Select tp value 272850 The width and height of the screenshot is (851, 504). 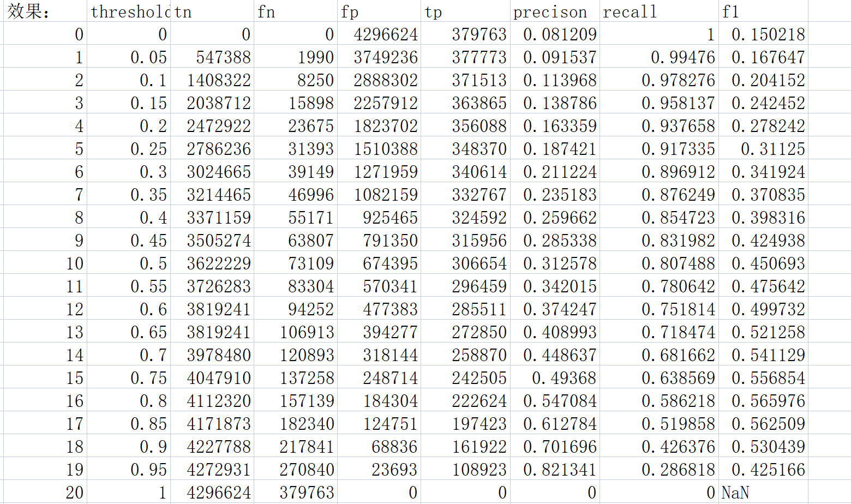coord(465,332)
